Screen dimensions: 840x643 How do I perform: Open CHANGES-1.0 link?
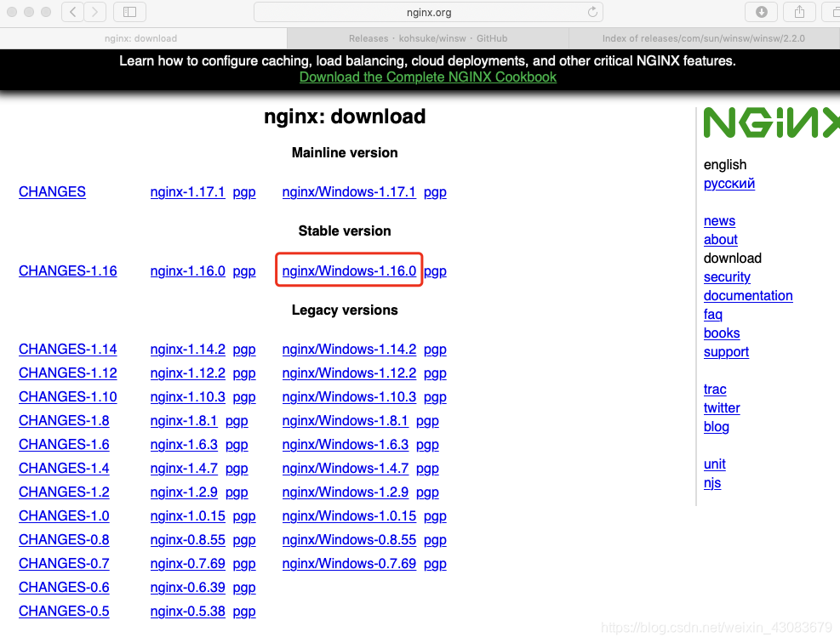click(x=64, y=515)
